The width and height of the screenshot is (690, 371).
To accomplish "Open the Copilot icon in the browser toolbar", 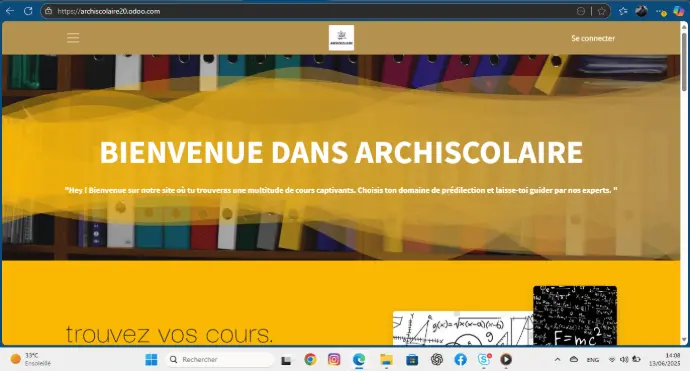I will 679,11.
